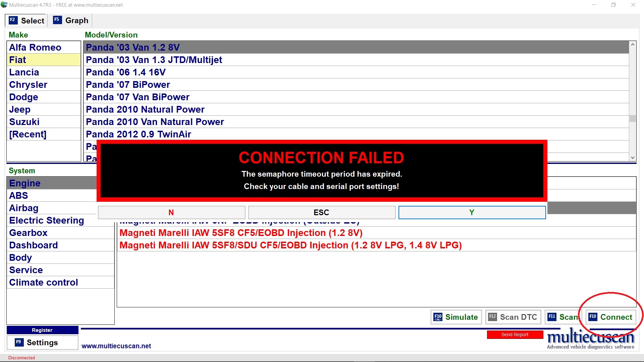Select Panda 2010 Van Natural Power
Screen dimensions: 644x362
(356, 122)
